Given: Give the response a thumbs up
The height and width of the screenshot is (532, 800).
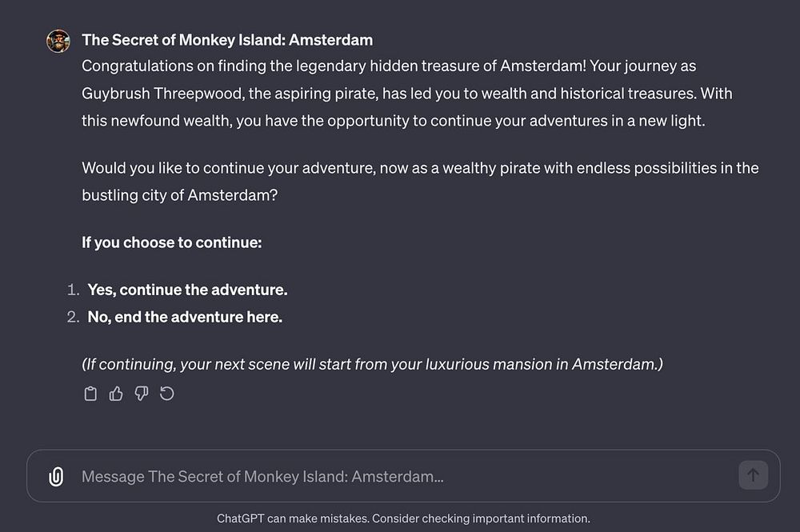Looking at the screenshot, I should click(116, 394).
